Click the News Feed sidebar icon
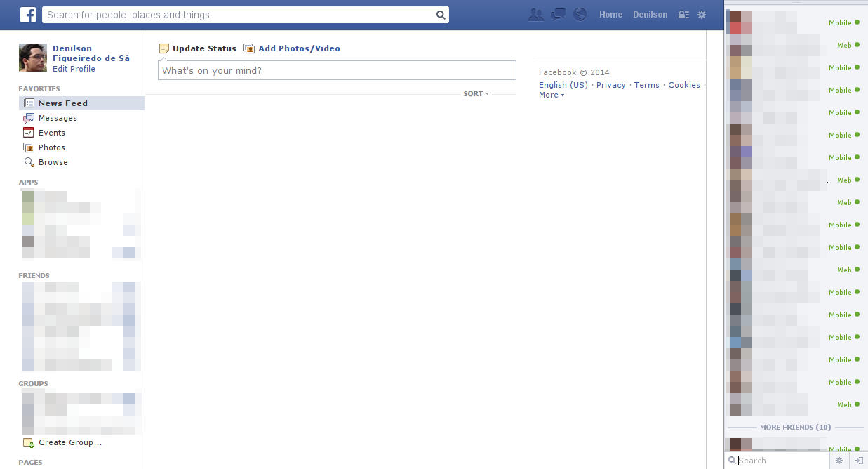Viewport: 868px width, 469px height. tap(29, 103)
